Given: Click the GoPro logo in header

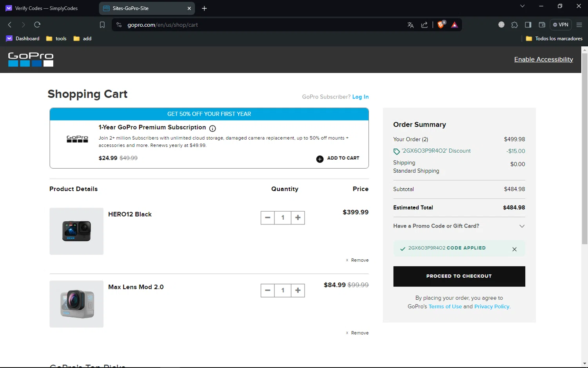Looking at the screenshot, I should (31, 59).
